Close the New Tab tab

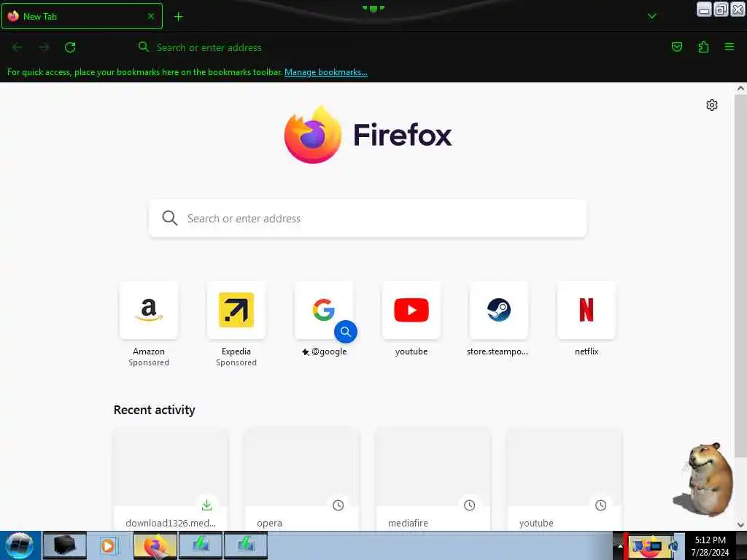(x=150, y=16)
